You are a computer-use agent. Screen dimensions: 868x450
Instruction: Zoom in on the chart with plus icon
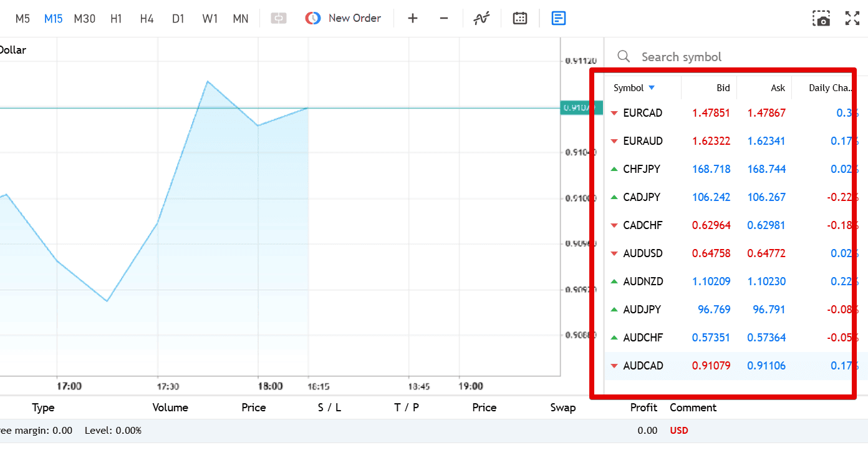tap(412, 18)
